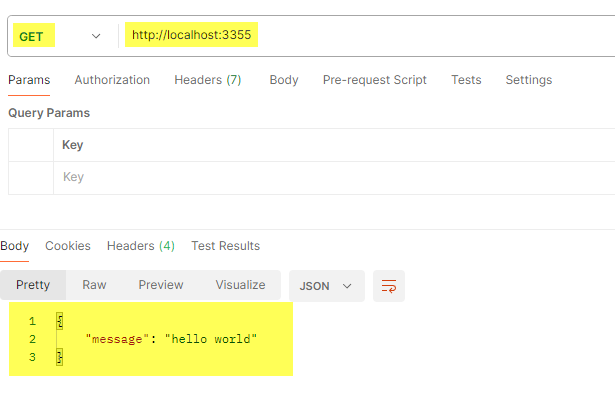Toggle the wrap lines icon in response

tap(389, 286)
